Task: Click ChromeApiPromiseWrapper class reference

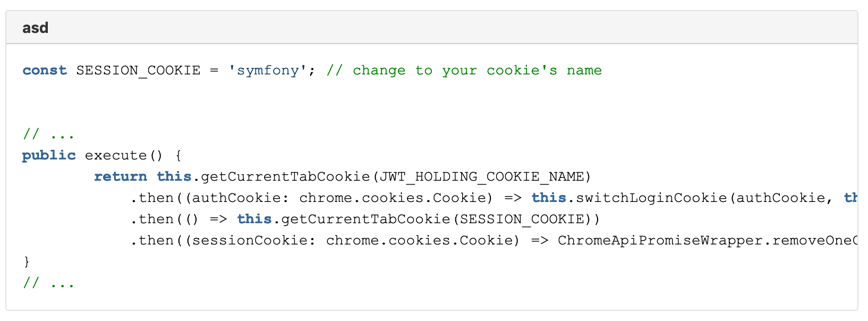Action: click(660, 240)
